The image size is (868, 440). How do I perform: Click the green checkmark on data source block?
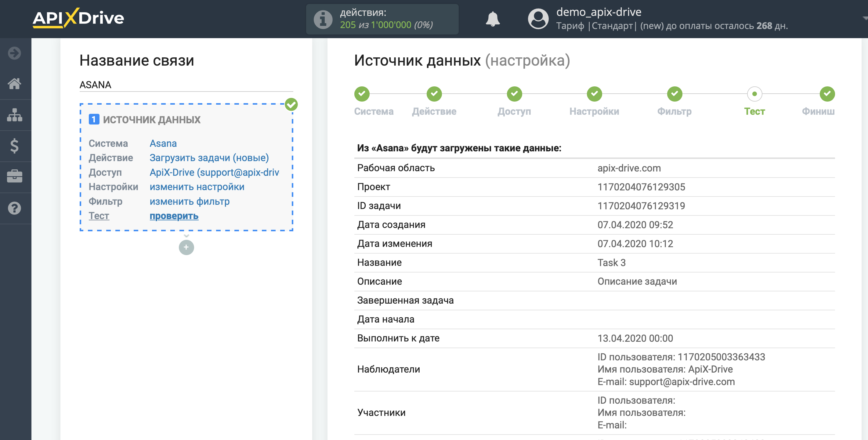point(291,104)
